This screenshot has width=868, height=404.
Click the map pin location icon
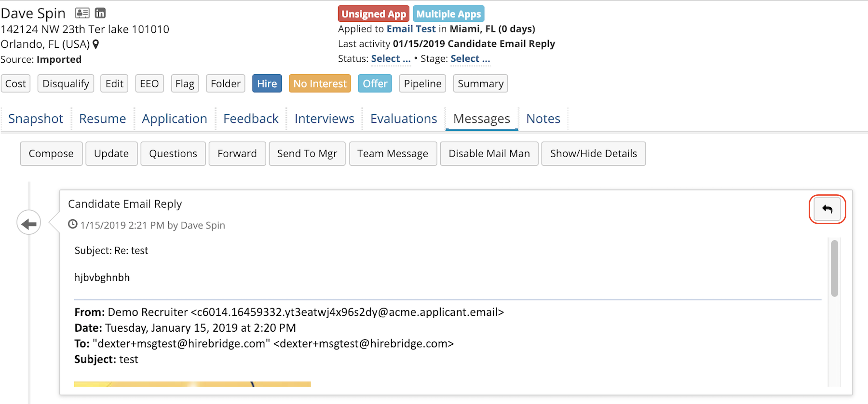pyautogui.click(x=96, y=44)
